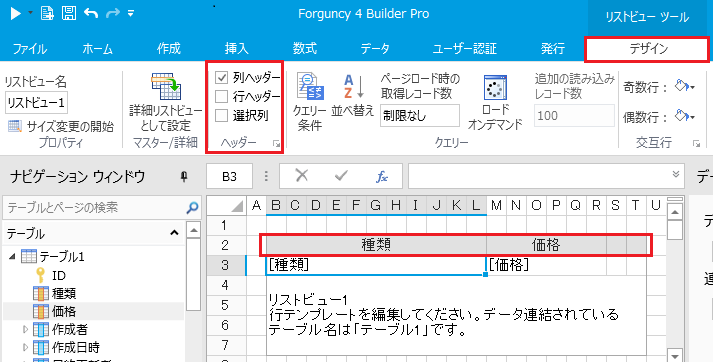Check the 選択列 checkbox
713x362 pixels.
(x=221, y=116)
